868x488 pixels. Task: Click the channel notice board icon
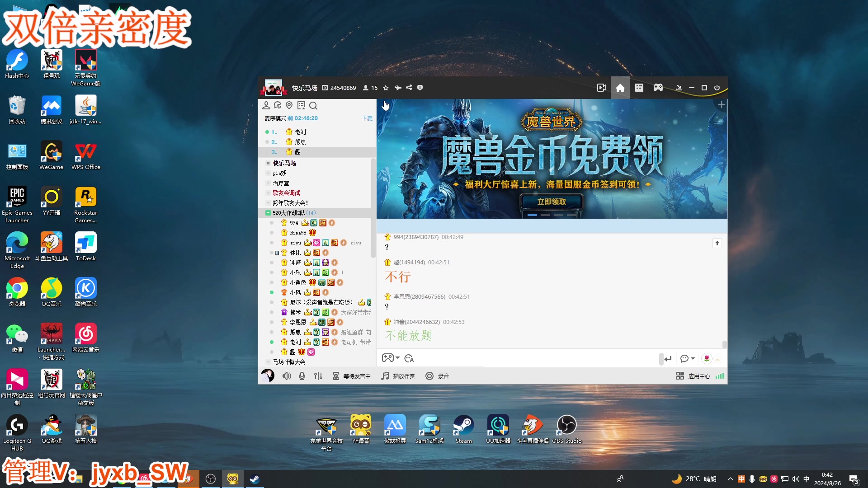tap(301, 105)
